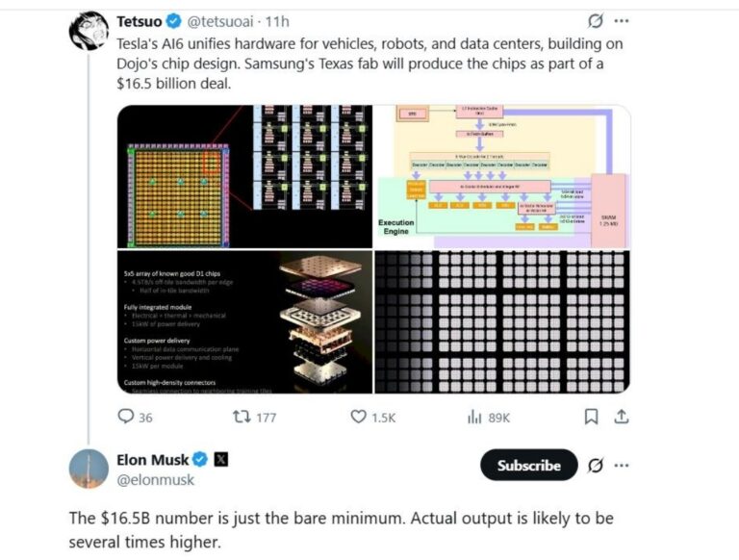Repost Tetsuo's AI6 tweet

242,417
